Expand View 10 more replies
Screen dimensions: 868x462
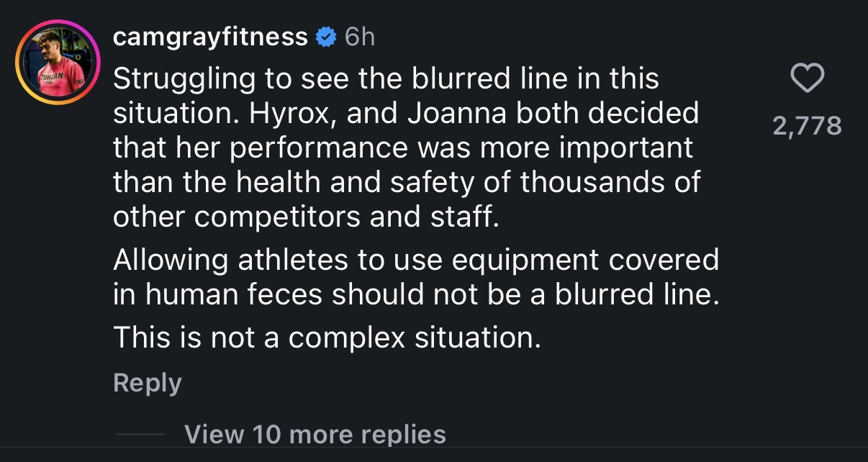pos(315,434)
